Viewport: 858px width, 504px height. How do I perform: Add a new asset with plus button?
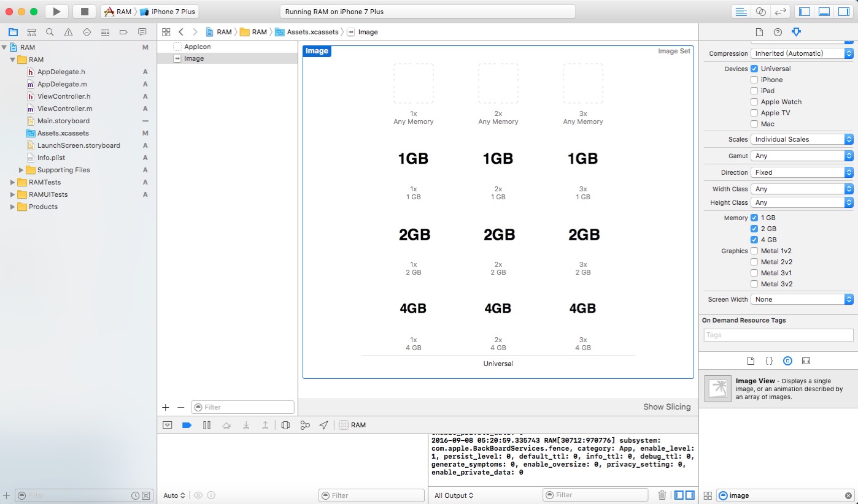[x=165, y=407]
